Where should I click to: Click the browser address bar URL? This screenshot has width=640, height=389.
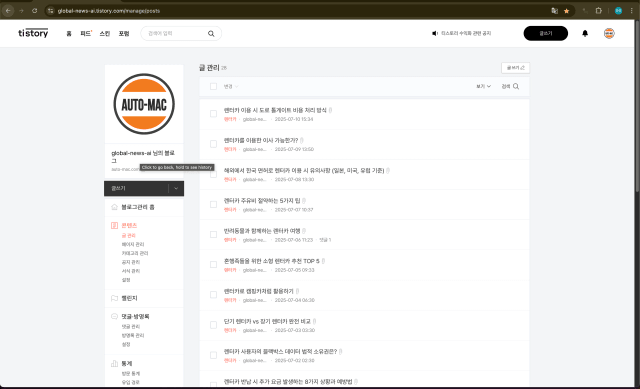[x=109, y=11]
